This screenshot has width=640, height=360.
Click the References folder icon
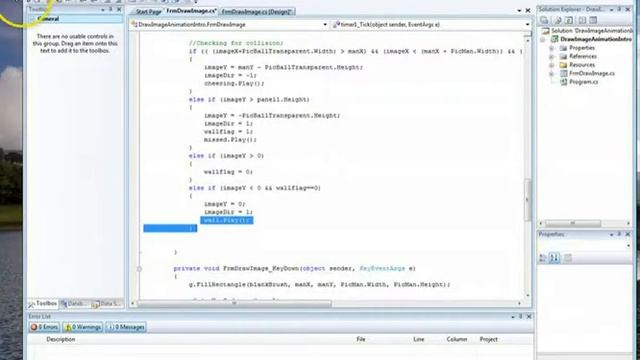point(564,56)
